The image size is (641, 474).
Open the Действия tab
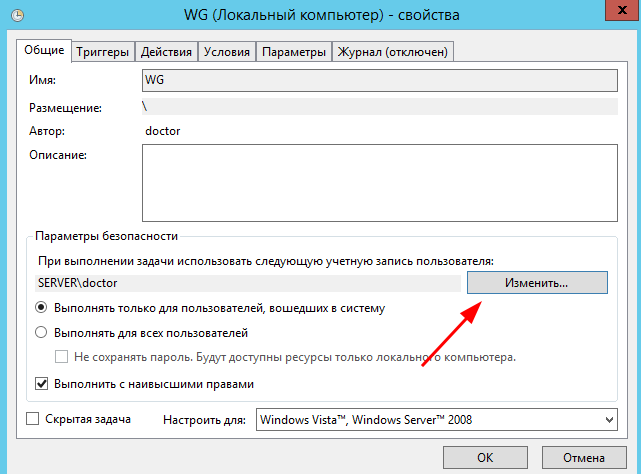(166, 52)
